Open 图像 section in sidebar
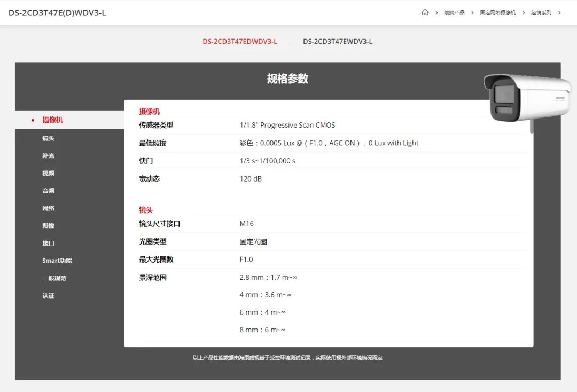This screenshot has width=577, height=392. (x=48, y=226)
